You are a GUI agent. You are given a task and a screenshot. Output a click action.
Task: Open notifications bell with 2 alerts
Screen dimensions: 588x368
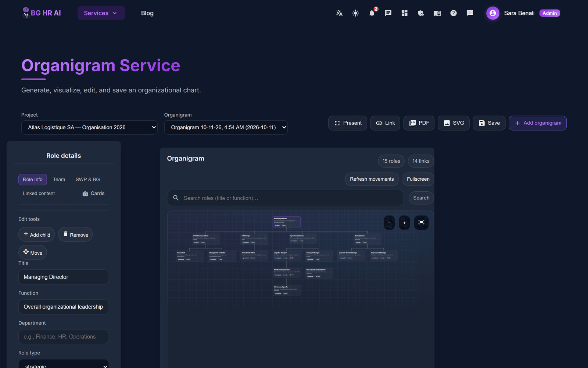pyautogui.click(x=372, y=13)
